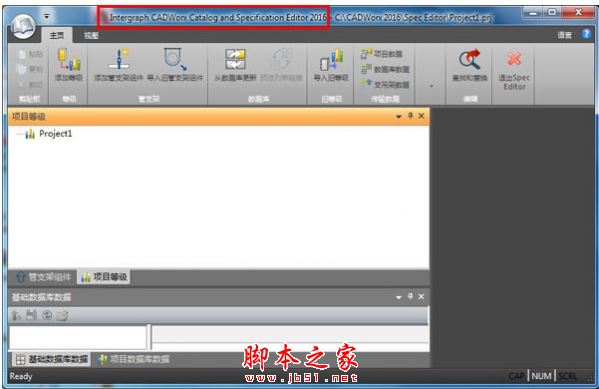
Task: Click the CAP indicator in status bar
Action: 516,376
